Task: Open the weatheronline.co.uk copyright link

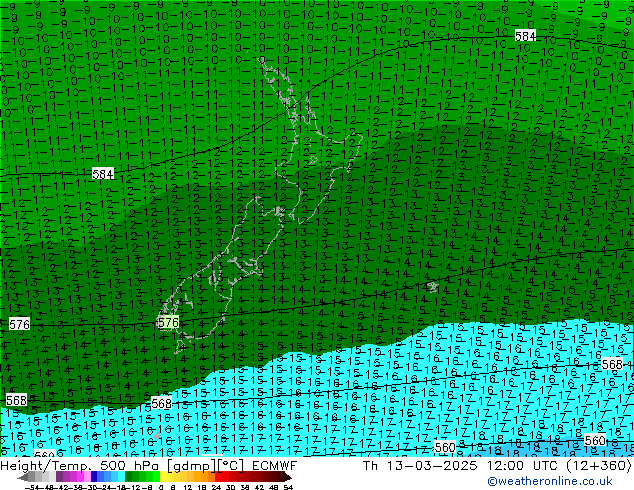Action: pyautogui.click(x=550, y=481)
